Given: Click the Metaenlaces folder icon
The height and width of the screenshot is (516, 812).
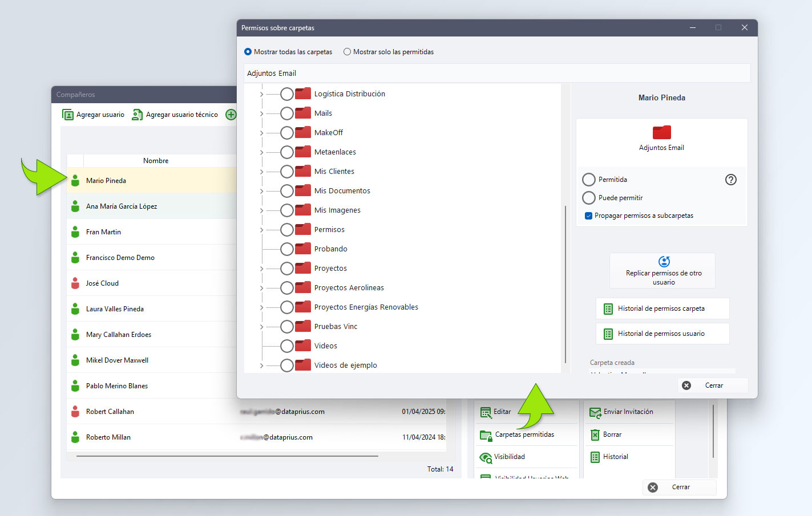Looking at the screenshot, I should click(303, 152).
